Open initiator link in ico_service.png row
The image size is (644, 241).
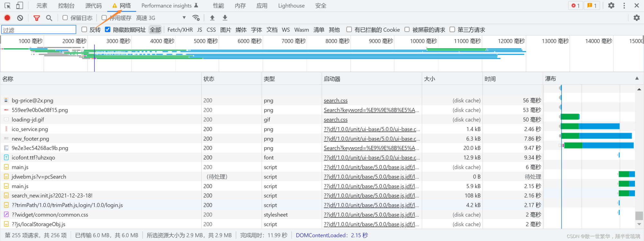(372, 129)
